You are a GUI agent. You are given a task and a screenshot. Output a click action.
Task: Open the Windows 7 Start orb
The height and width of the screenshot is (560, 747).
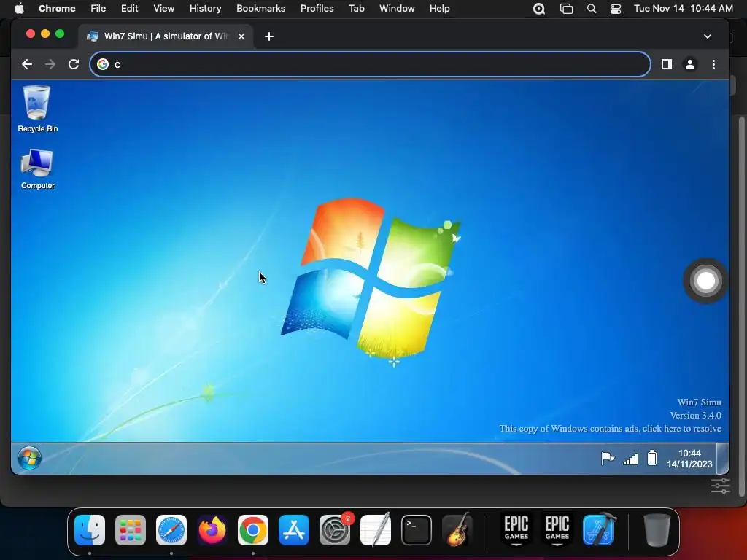click(29, 458)
